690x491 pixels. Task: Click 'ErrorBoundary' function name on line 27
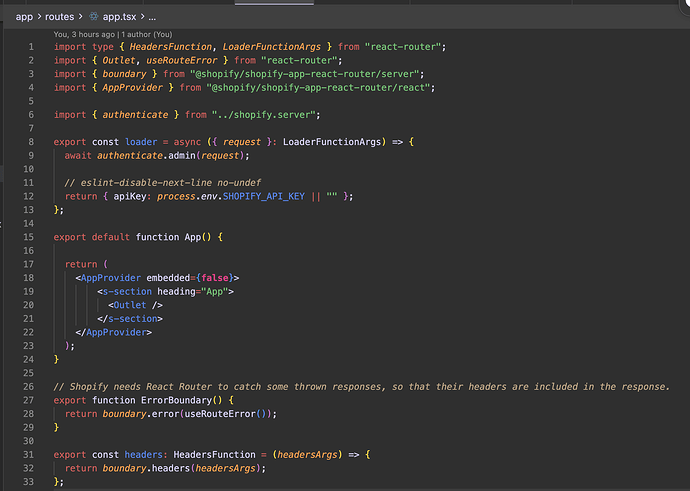176,400
